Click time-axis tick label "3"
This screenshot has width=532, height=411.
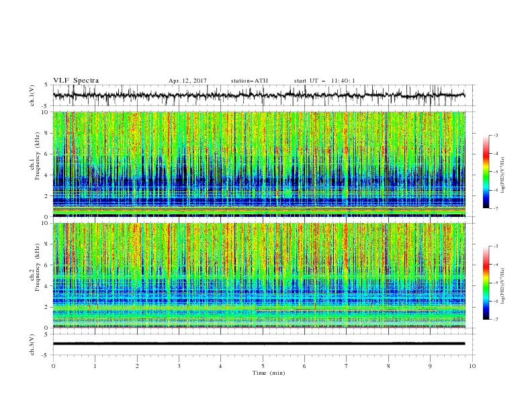(x=179, y=366)
